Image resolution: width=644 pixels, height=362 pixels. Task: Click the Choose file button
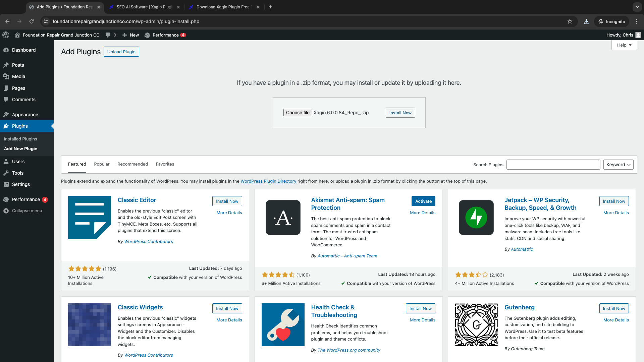tap(298, 113)
